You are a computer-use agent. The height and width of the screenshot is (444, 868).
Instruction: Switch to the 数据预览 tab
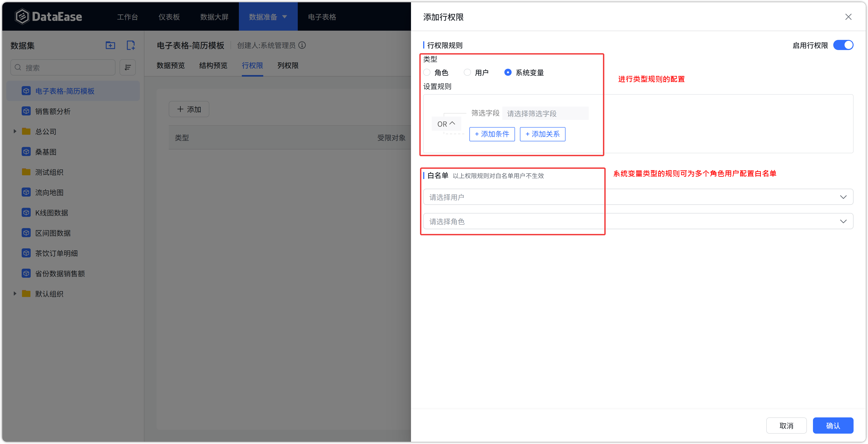coord(171,65)
